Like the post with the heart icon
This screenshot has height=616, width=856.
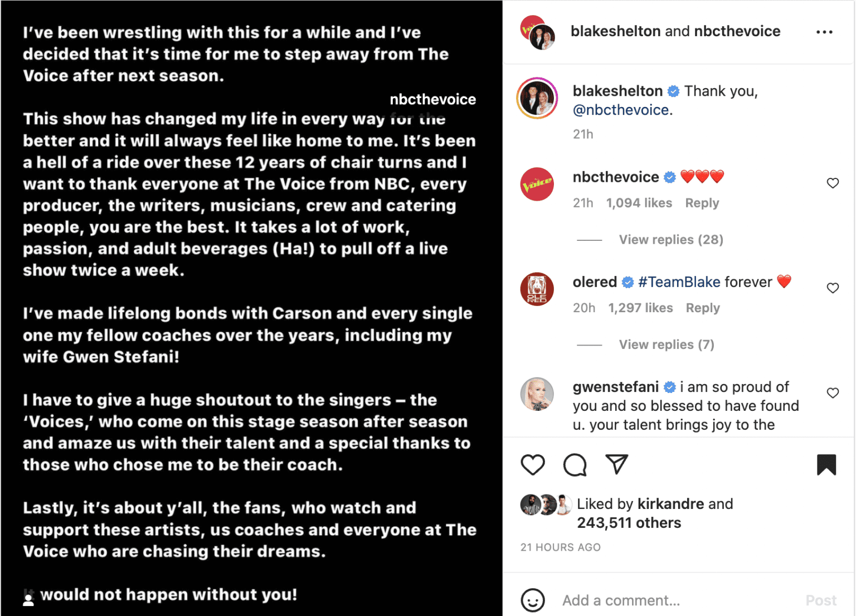click(x=533, y=465)
